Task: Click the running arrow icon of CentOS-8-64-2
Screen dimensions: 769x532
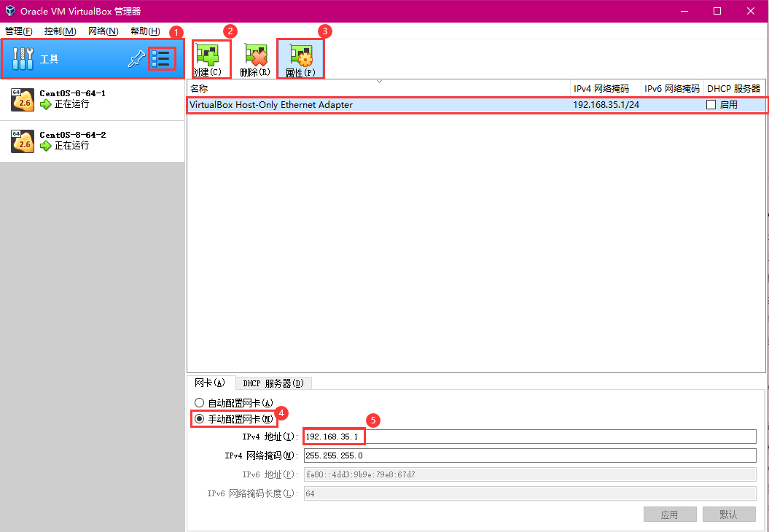Action: 46,146
